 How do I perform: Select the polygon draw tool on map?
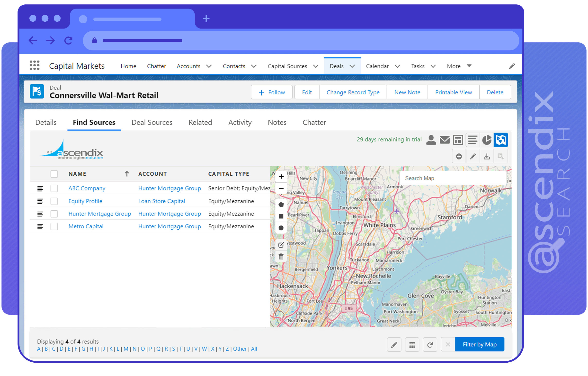click(x=281, y=205)
